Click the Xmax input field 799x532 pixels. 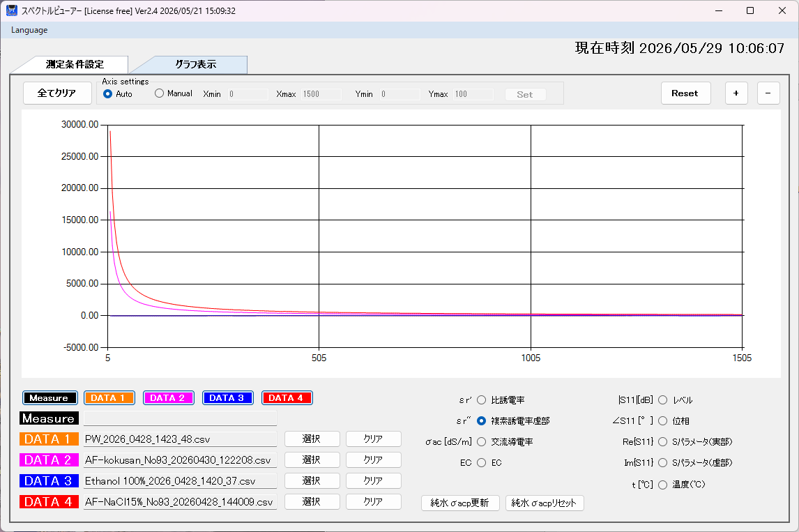[321, 94]
